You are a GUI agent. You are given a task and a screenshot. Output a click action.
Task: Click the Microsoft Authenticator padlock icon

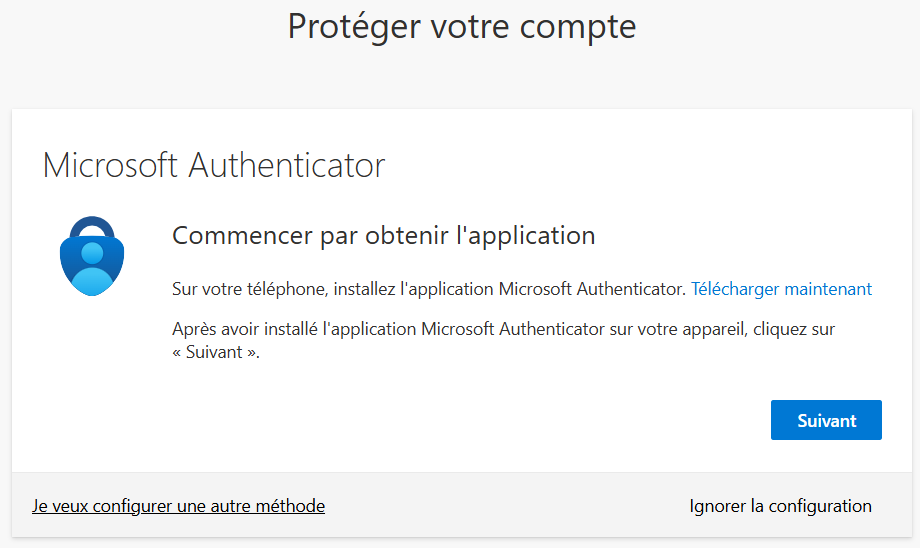tap(93, 256)
